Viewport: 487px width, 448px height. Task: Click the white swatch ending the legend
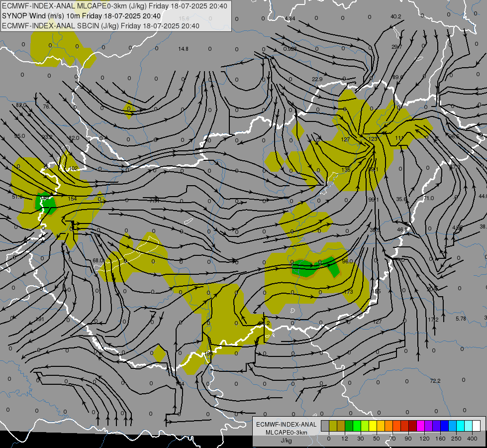[x=476, y=426]
